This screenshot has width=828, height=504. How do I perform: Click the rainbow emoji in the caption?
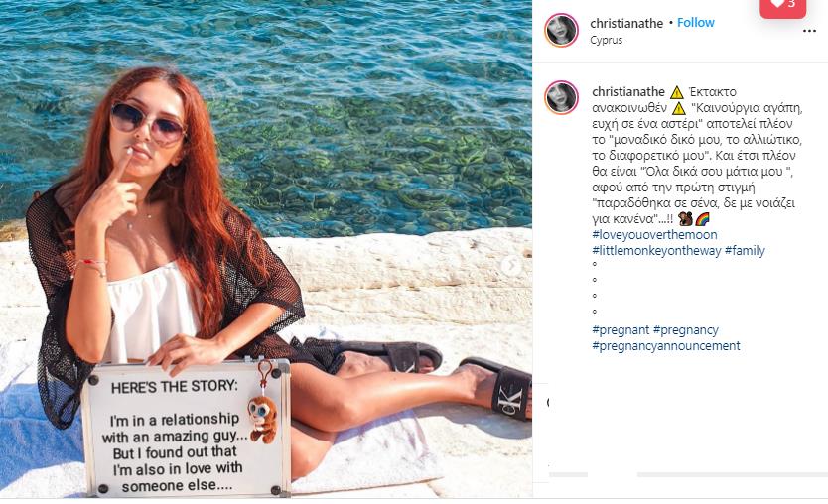[702, 219]
